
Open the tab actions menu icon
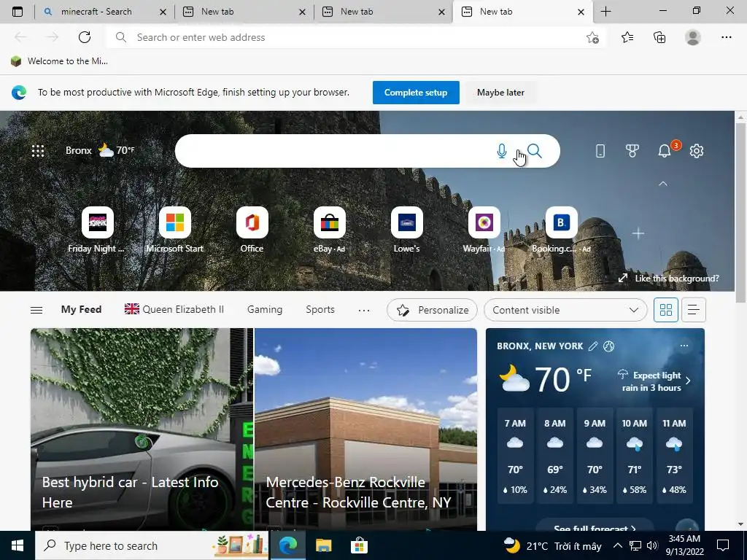pyautogui.click(x=18, y=12)
